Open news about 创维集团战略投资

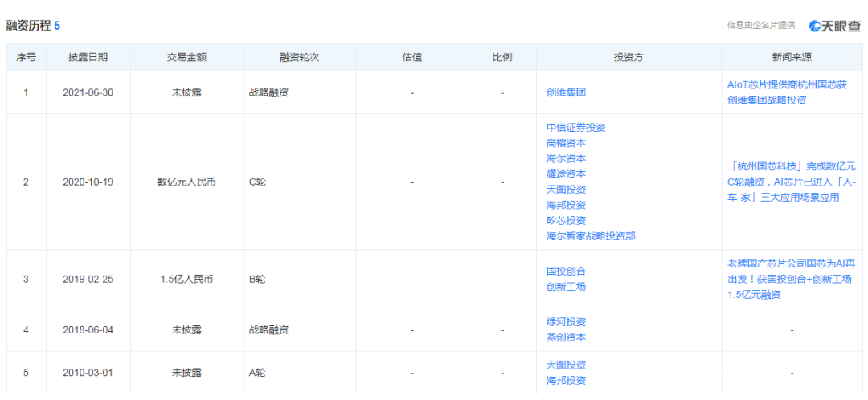point(787,92)
